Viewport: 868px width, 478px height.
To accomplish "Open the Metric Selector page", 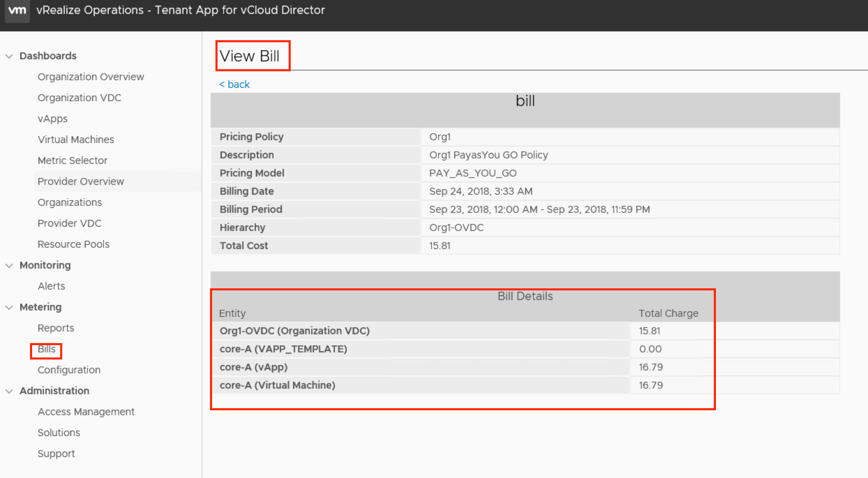I will 72,160.
